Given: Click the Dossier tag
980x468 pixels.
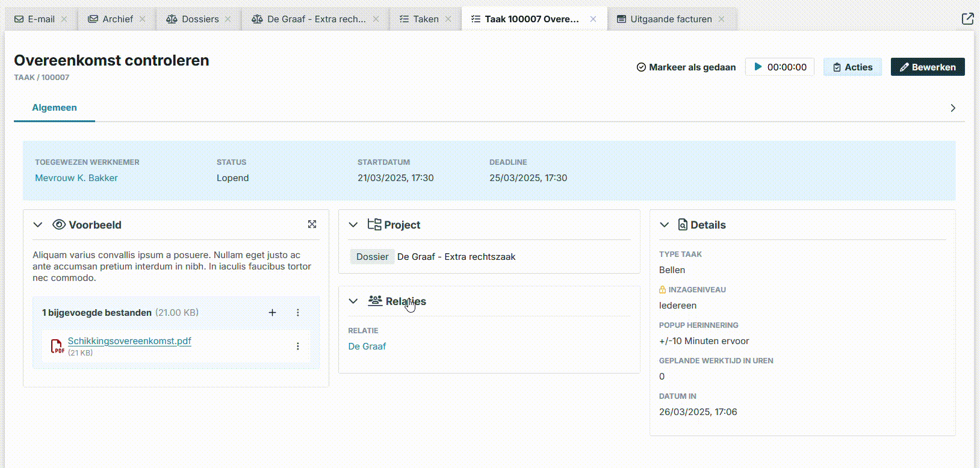Looking at the screenshot, I should click(x=372, y=257).
